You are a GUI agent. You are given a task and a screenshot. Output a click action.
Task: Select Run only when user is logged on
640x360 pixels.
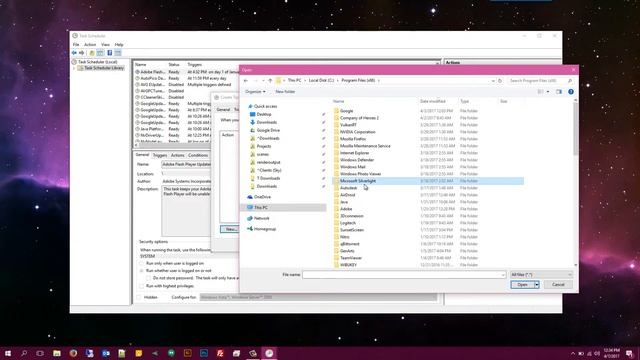pyautogui.click(x=142, y=264)
